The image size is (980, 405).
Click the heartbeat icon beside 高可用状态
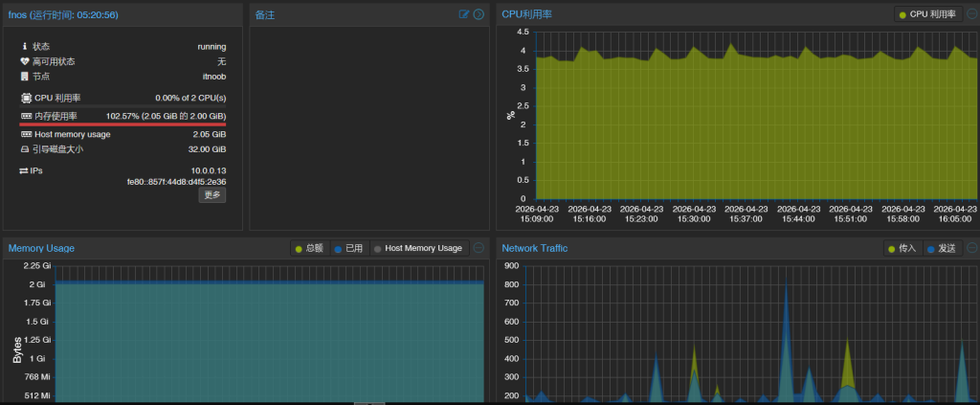pyautogui.click(x=25, y=61)
